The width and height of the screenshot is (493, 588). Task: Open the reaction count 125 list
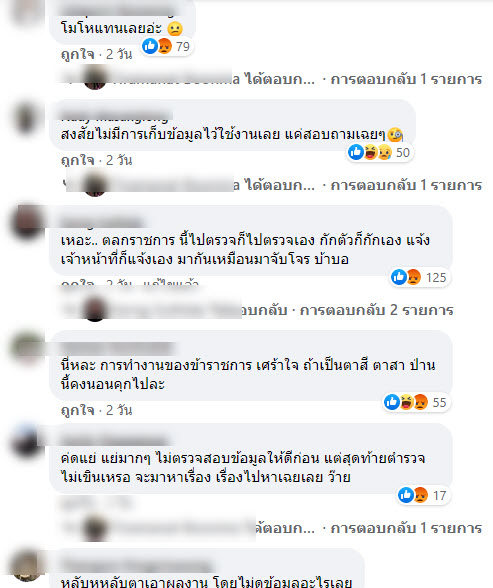436,278
